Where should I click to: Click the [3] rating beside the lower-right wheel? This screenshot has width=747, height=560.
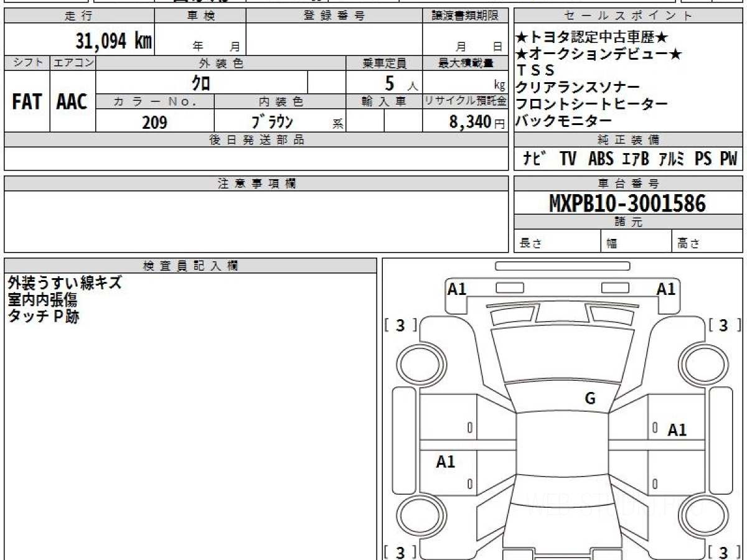coord(724,551)
